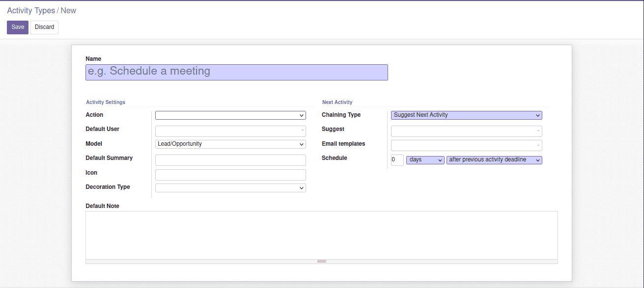This screenshot has height=288, width=644.
Task: Click the Next Activity section header
Action: tap(337, 103)
